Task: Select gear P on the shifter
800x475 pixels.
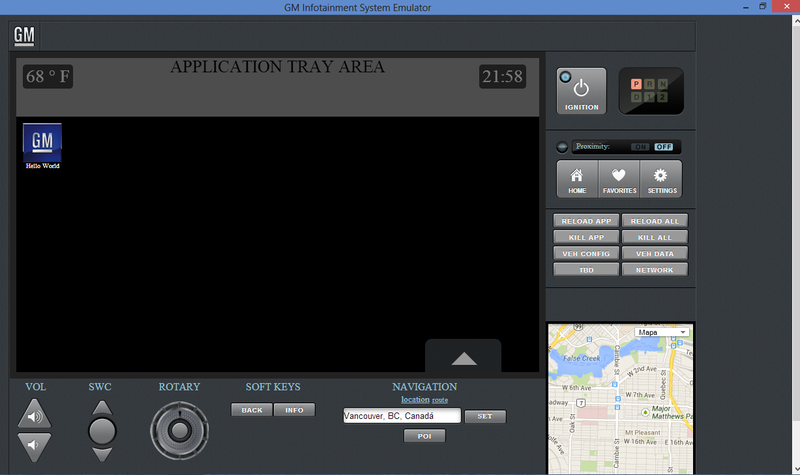Action: pyautogui.click(x=636, y=84)
